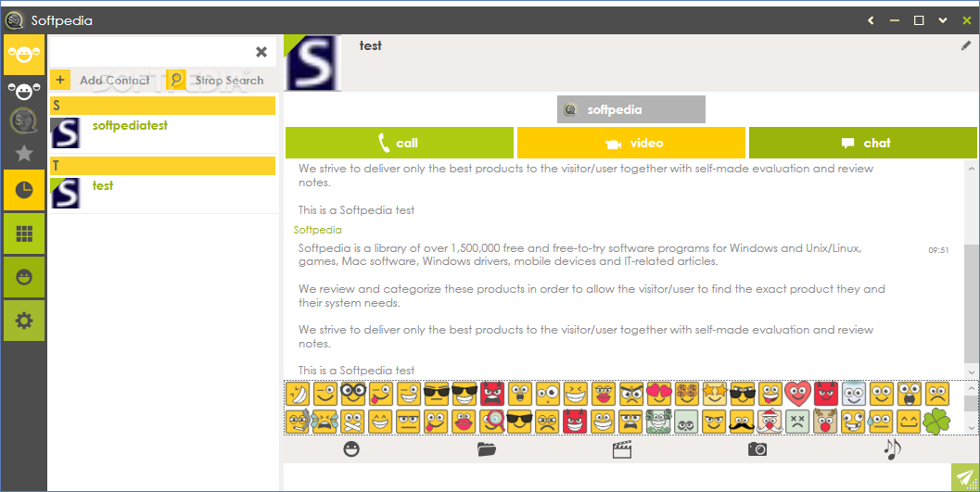Start a video call
This screenshot has width=980, height=492.
click(631, 143)
